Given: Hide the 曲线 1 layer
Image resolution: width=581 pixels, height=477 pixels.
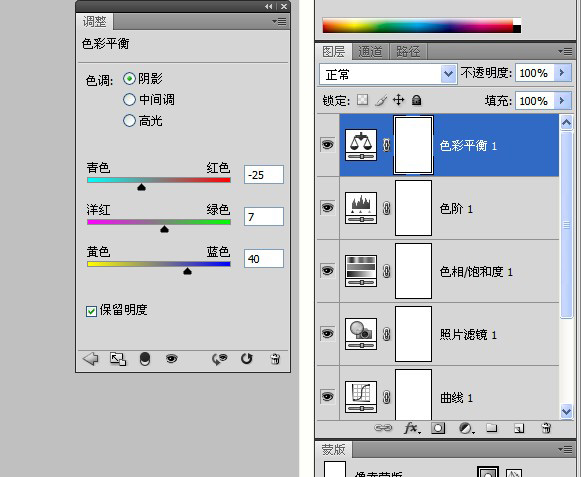Looking at the screenshot, I should (328, 396).
